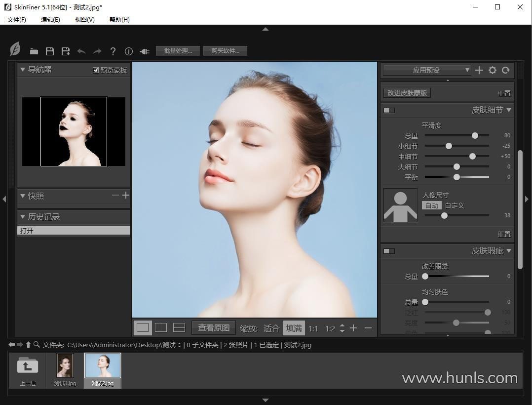Add a new preset with plus icon

[x=479, y=70]
